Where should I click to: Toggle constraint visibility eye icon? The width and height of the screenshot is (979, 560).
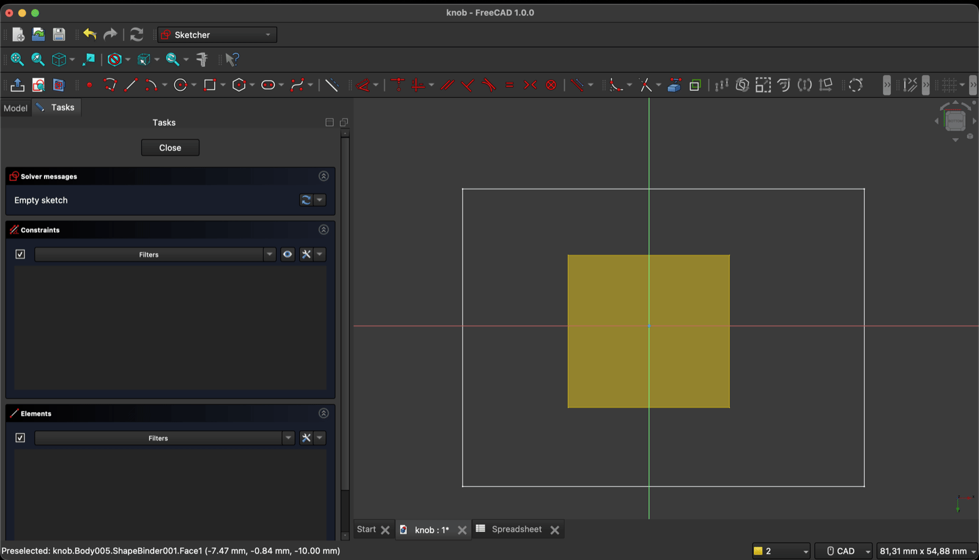[x=288, y=254]
